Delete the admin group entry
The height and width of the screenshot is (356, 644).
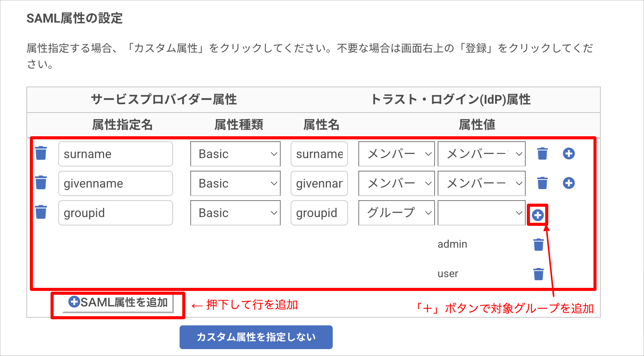[x=538, y=244]
